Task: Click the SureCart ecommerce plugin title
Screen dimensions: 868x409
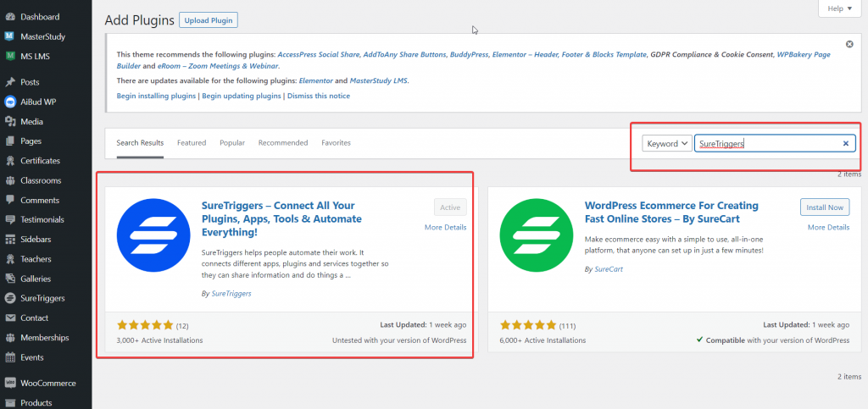Action: (671, 213)
